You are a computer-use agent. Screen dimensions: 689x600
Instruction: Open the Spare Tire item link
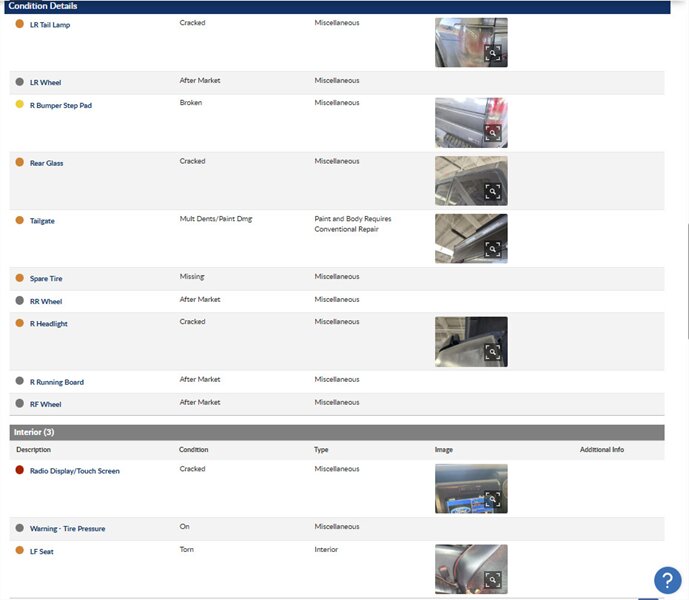coord(46,279)
